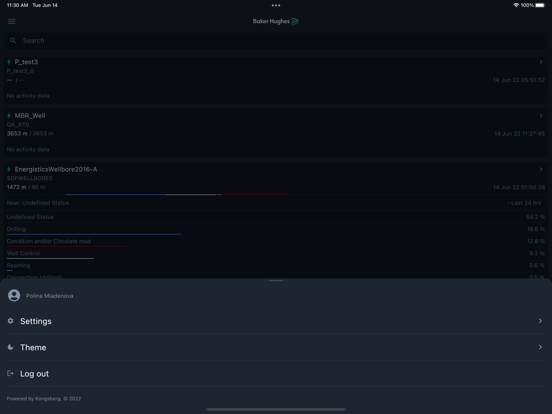Select the P_test3 well name
This screenshot has width=552, height=414.
click(26, 62)
